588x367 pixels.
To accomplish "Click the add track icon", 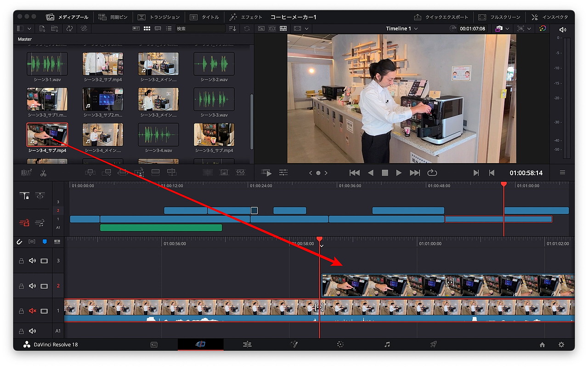I will click(x=57, y=241).
